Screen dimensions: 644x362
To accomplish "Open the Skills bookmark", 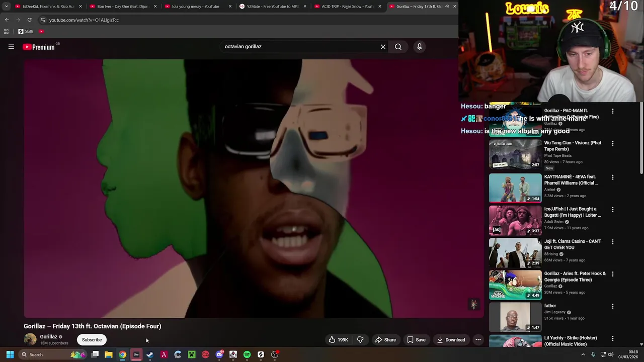I will point(26,31).
